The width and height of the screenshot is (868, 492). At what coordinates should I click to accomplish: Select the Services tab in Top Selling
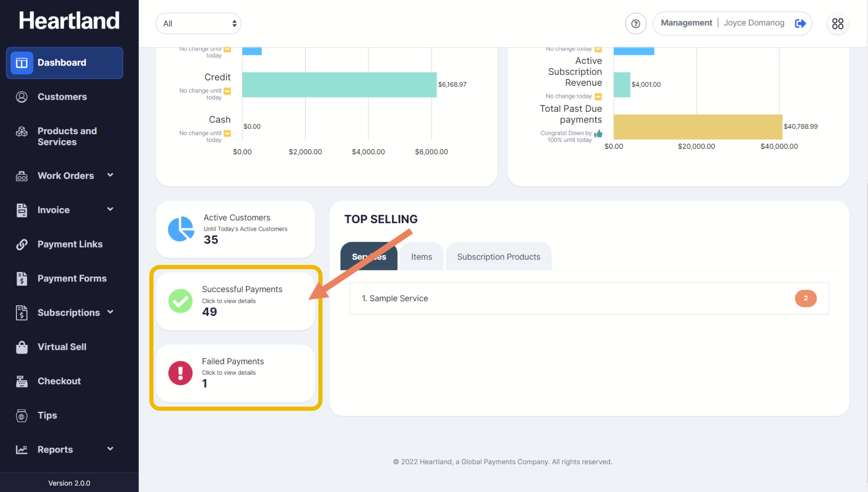[369, 257]
